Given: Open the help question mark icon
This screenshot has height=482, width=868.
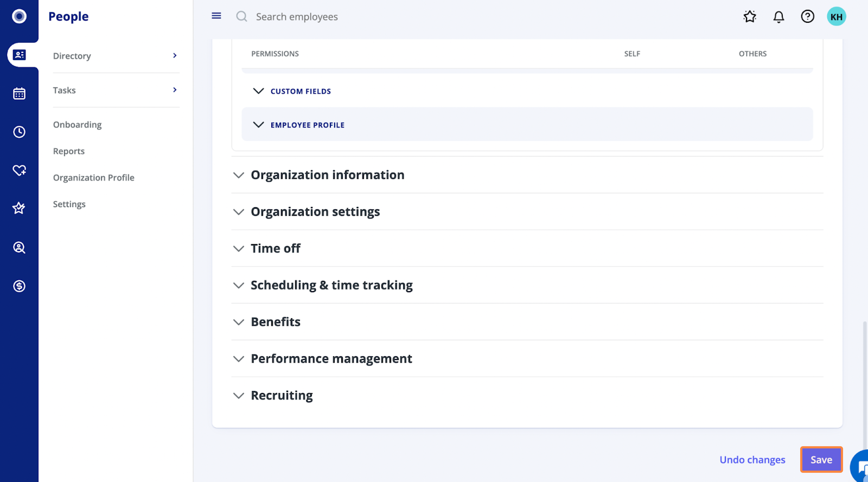Looking at the screenshot, I should (x=808, y=16).
